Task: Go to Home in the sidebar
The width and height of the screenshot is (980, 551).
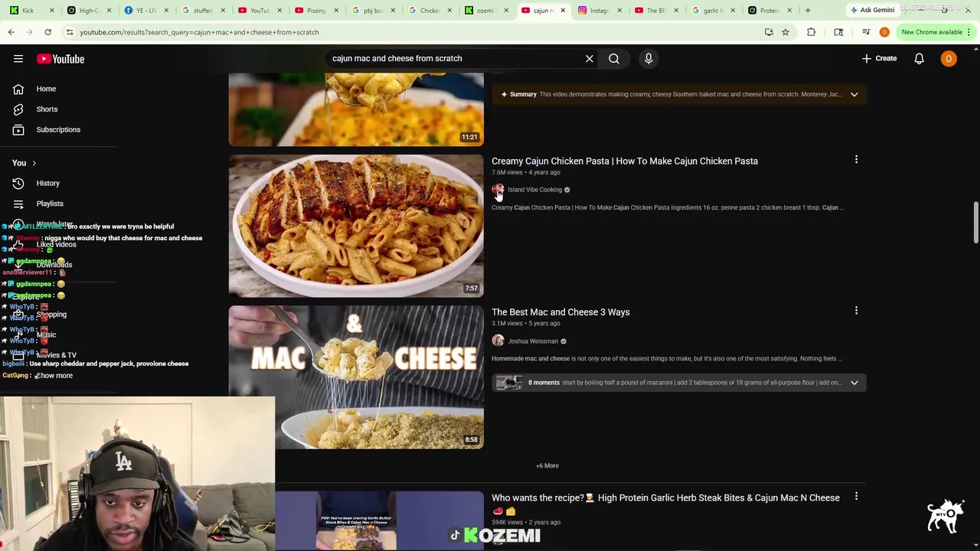Action: coord(46,89)
